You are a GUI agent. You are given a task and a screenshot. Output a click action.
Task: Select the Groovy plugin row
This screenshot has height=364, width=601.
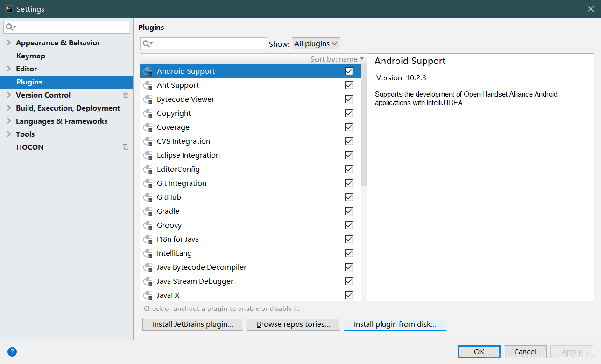click(250, 225)
